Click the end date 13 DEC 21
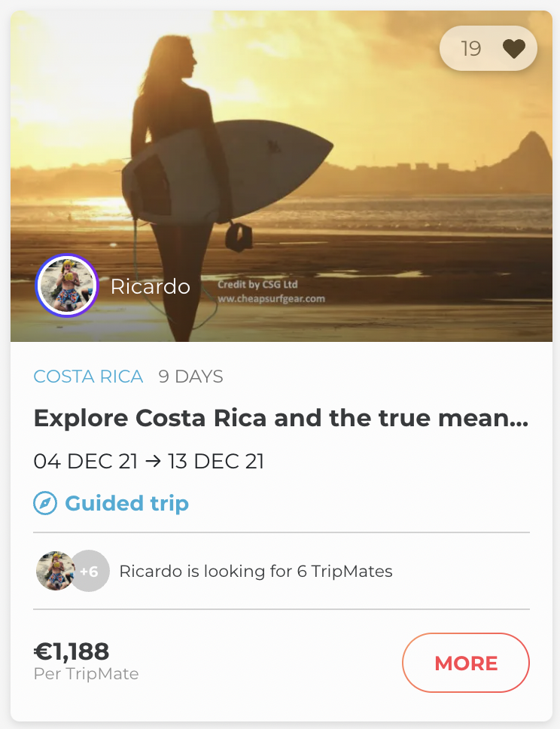Viewport: 560px width, 729px height. 216,461
